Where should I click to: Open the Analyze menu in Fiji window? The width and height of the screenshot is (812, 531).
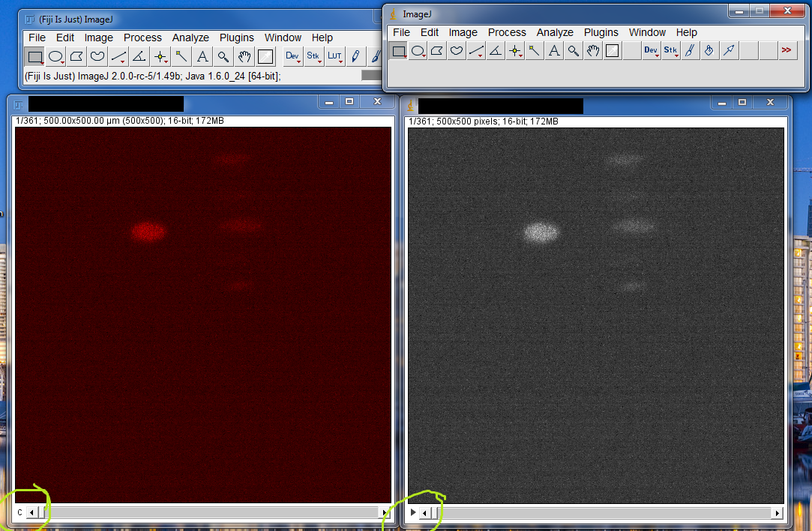point(190,37)
